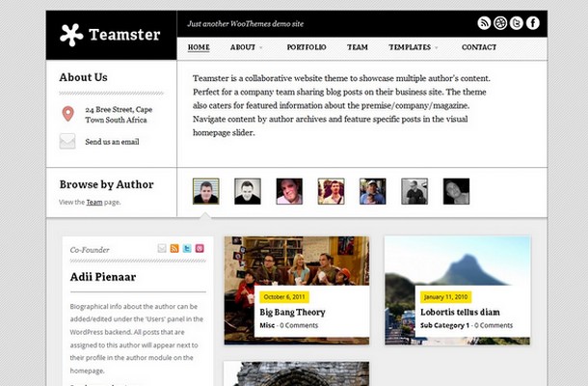Follow the Team page link
This screenshot has width=588, height=386.
[x=94, y=202]
